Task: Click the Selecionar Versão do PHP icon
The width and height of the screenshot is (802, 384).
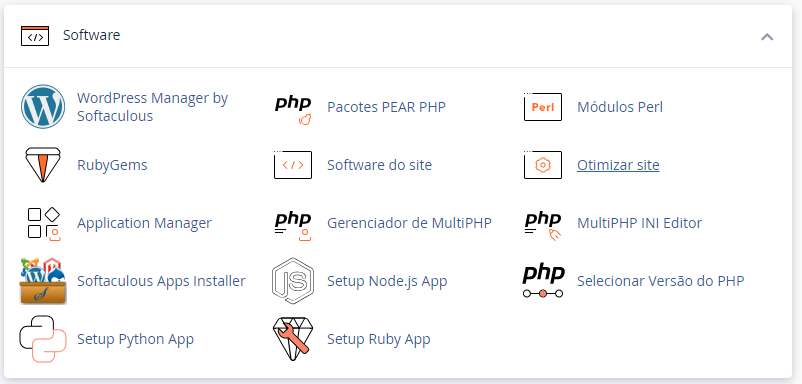Action: [x=543, y=281]
